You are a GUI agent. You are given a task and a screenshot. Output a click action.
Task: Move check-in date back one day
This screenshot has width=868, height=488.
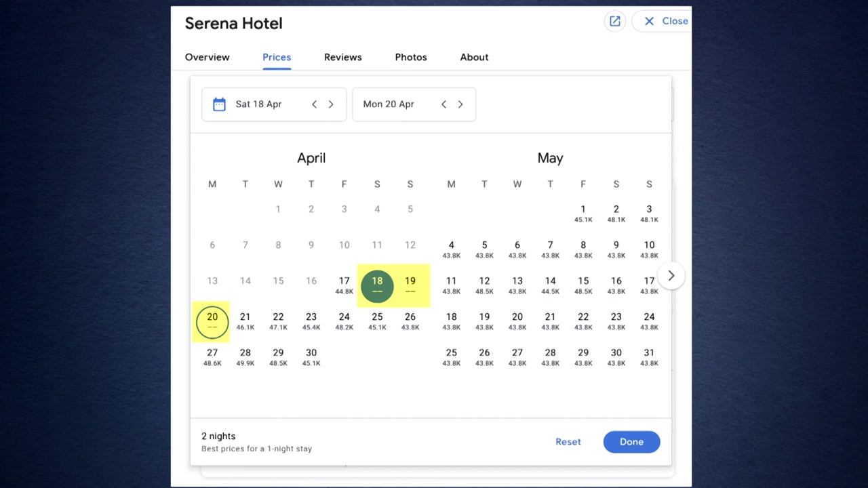[x=314, y=104]
